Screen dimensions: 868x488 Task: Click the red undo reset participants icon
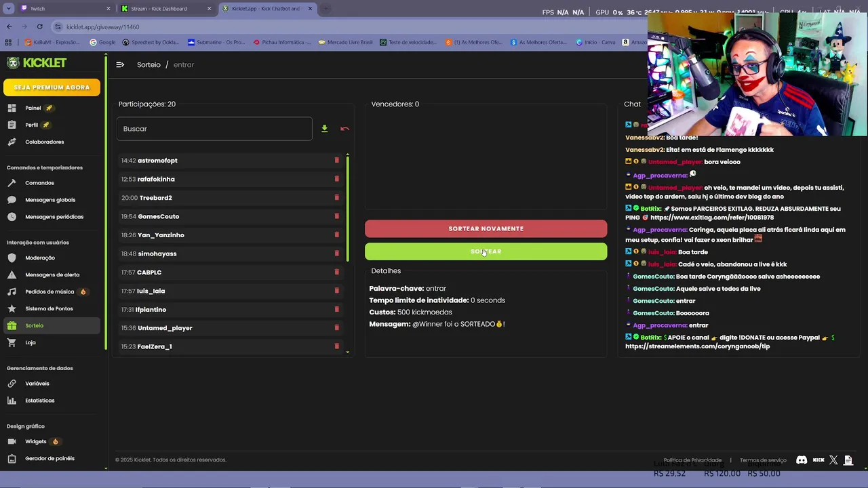(344, 129)
